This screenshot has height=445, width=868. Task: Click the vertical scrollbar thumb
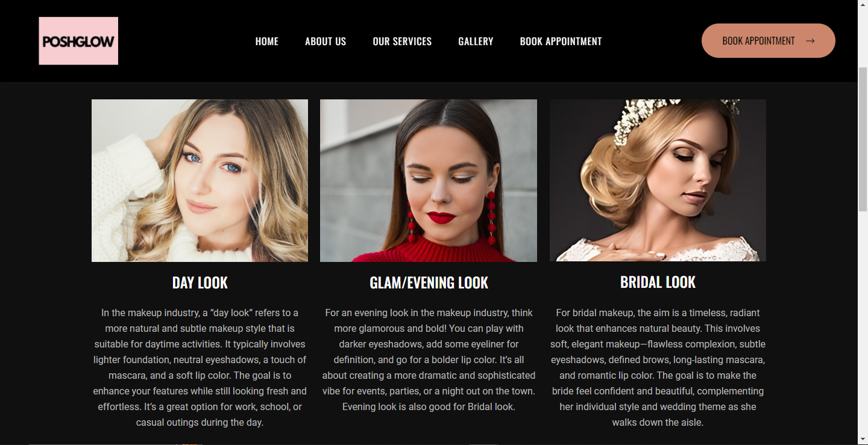tap(863, 138)
